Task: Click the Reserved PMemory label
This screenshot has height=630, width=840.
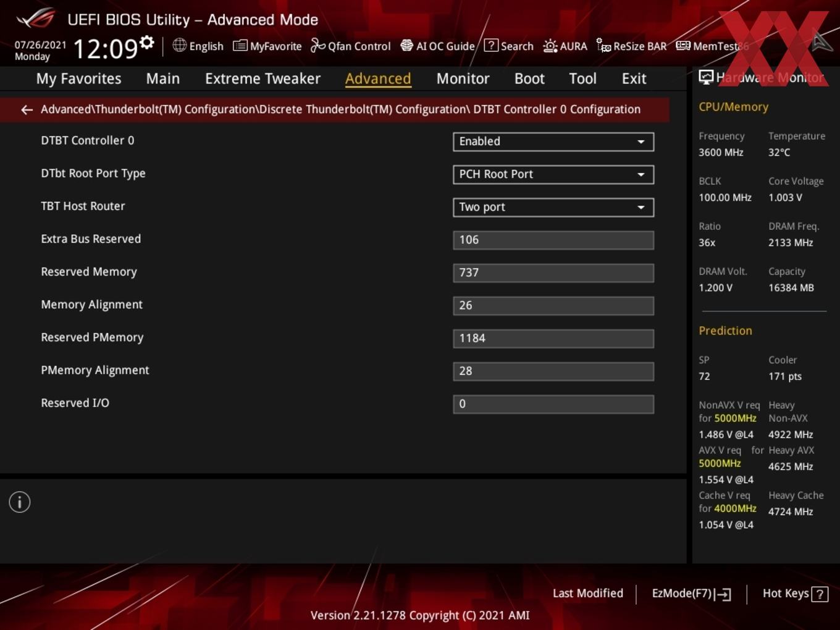Action: 92,337
